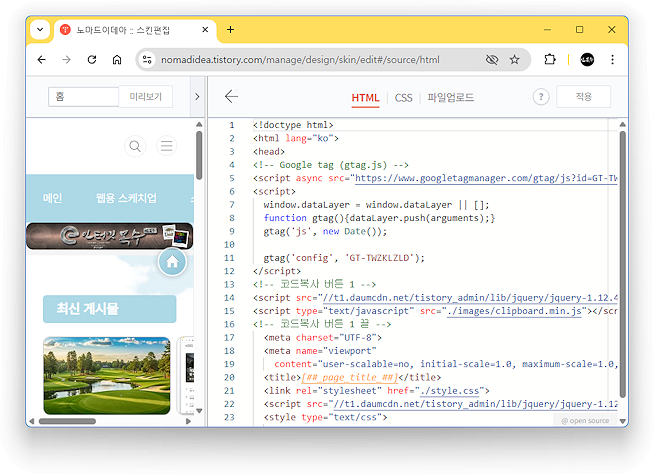This screenshot has width=654, height=475.
Task: Click the <head> code line
Action: pyautogui.click(x=269, y=152)
